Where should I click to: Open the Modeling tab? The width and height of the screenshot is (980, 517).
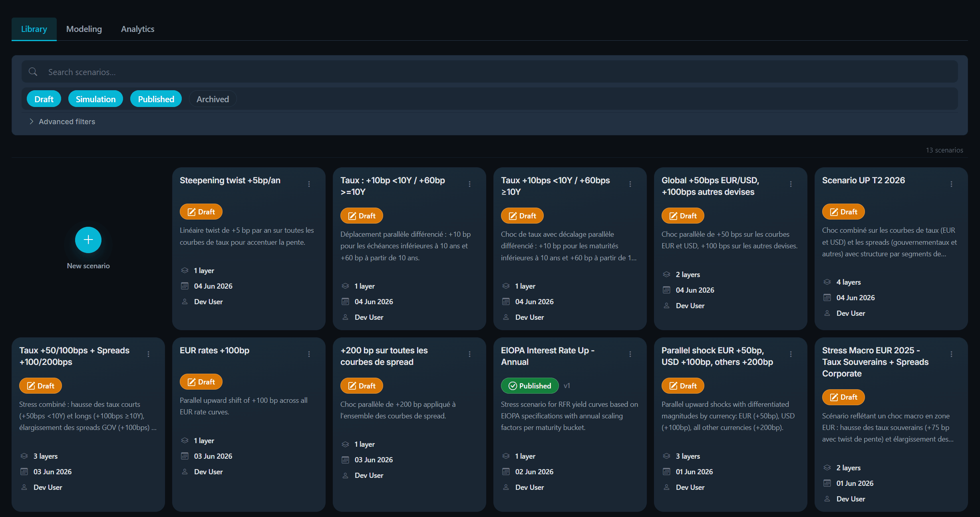pyautogui.click(x=84, y=29)
